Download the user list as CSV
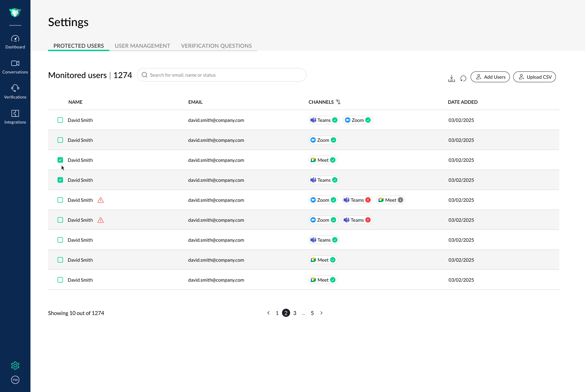This screenshot has width=585, height=392. tap(452, 78)
